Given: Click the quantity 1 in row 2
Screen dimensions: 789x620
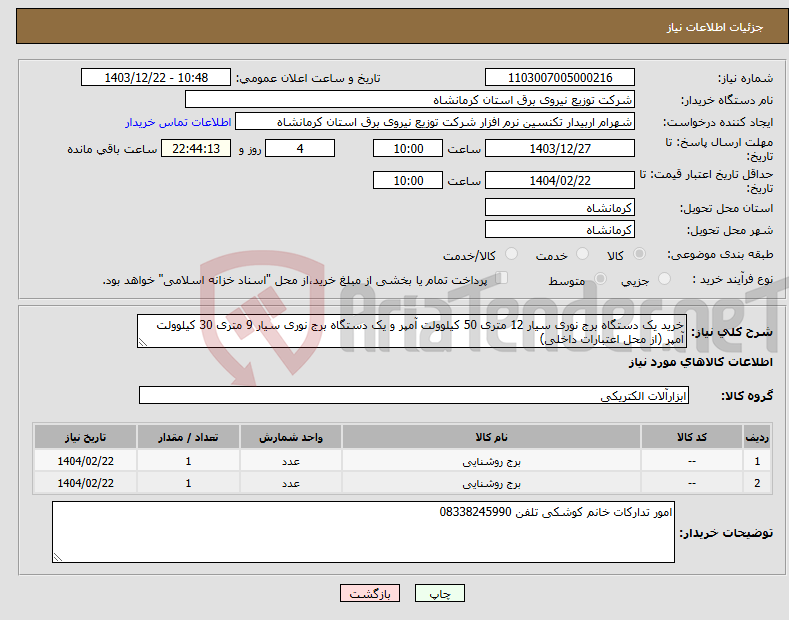Looking at the screenshot, I should [188, 483].
